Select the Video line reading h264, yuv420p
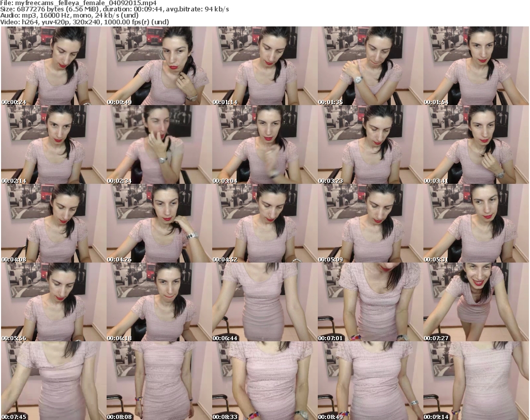Screen dimensions: 530x420 pyautogui.click(x=84, y=22)
